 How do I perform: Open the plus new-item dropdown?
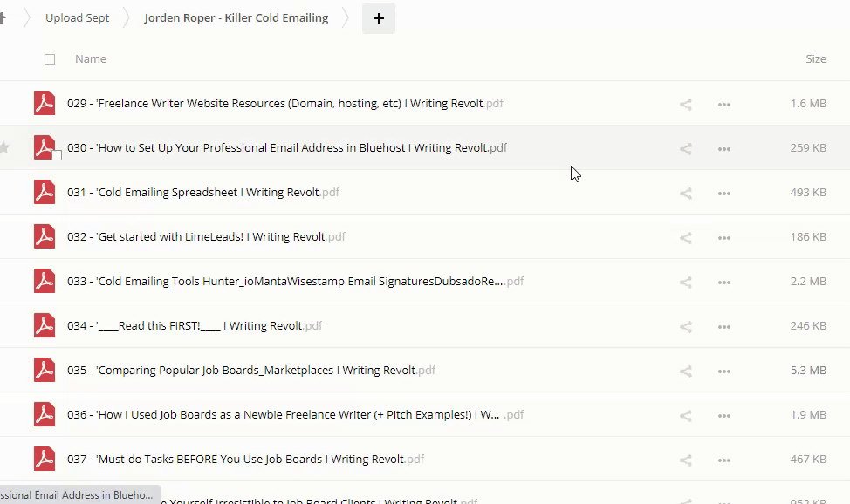[x=378, y=18]
